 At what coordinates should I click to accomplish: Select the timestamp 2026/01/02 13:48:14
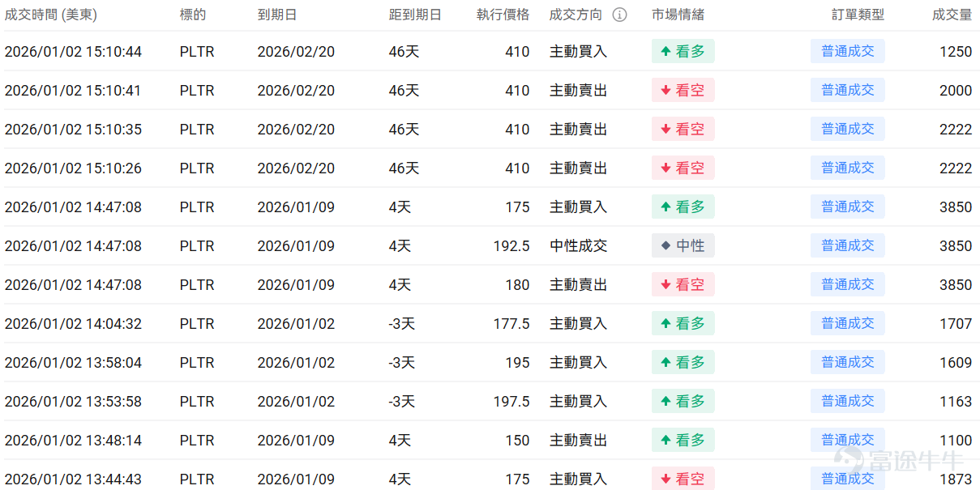click(x=73, y=441)
